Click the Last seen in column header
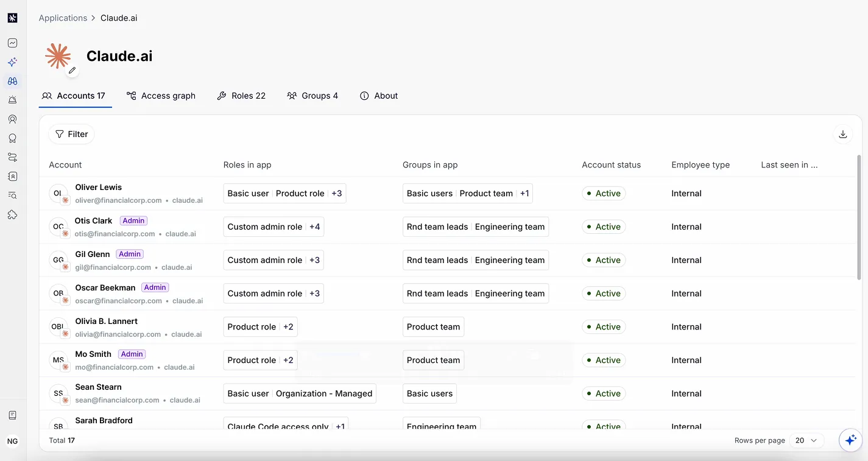The height and width of the screenshot is (461, 868). click(789, 165)
